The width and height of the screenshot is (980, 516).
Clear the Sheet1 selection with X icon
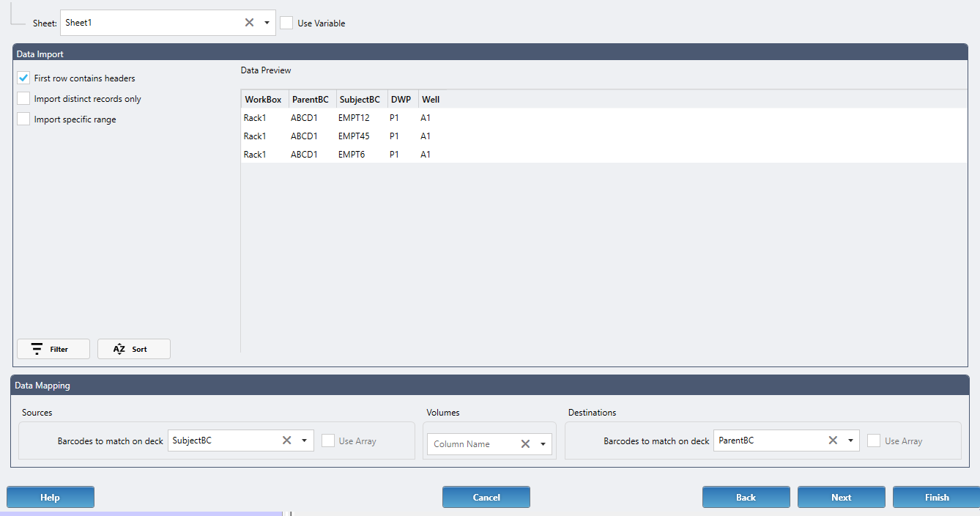click(x=249, y=23)
